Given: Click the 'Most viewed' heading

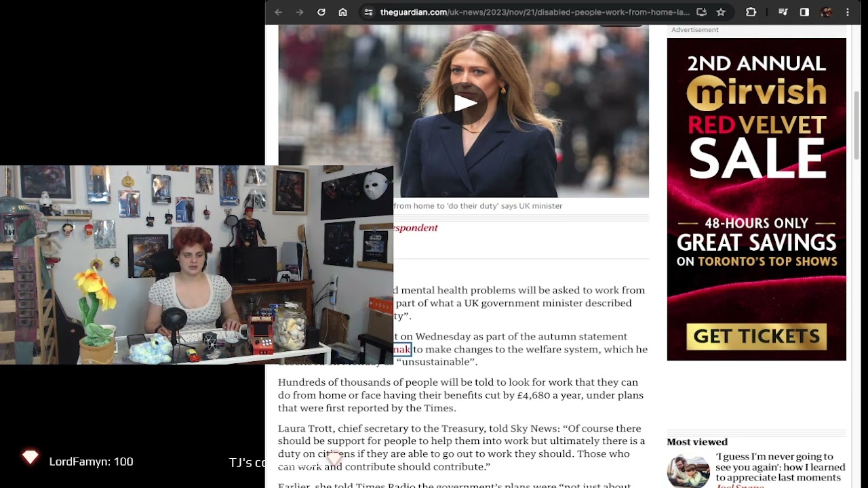Looking at the screenshot, I should tap(697, 442).
